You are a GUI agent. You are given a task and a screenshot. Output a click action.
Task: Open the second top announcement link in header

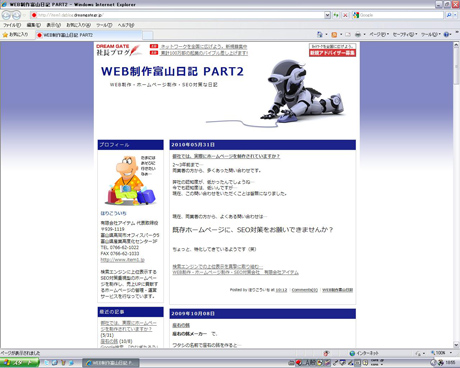pos(204,53)
